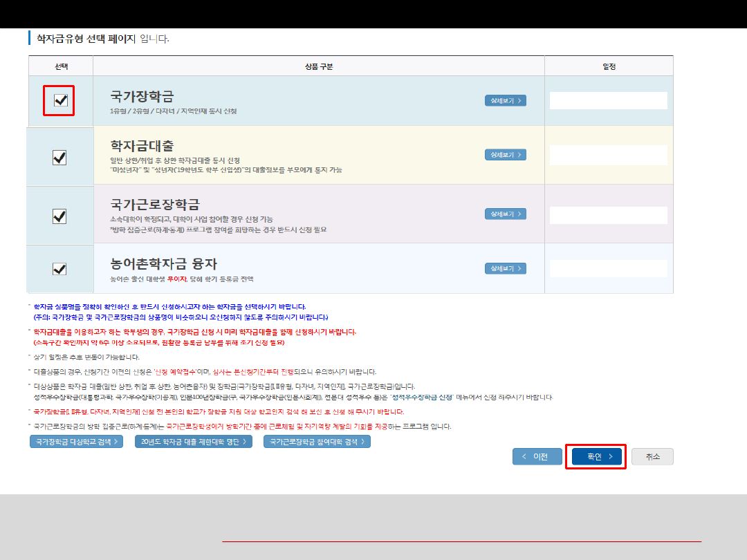Uncheck the 학자금대출 checkbox
Viewport: 747px width, 560px height.
59,158
